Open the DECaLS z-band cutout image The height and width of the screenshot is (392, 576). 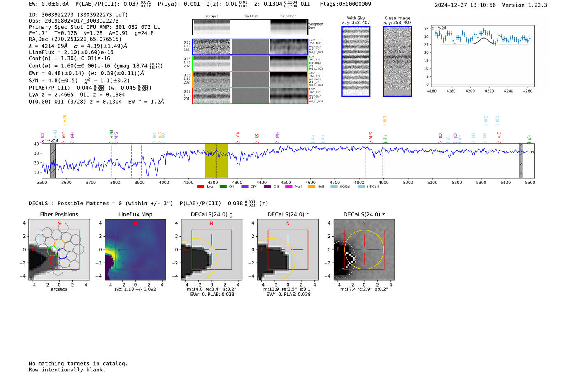pos(364,249)
